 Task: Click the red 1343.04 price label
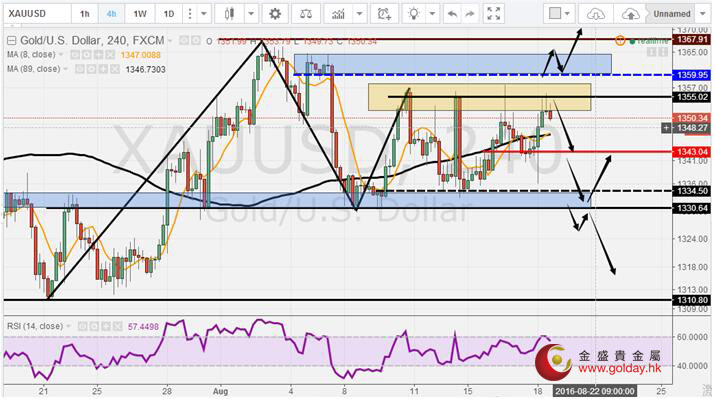click(x=692, y=152)
